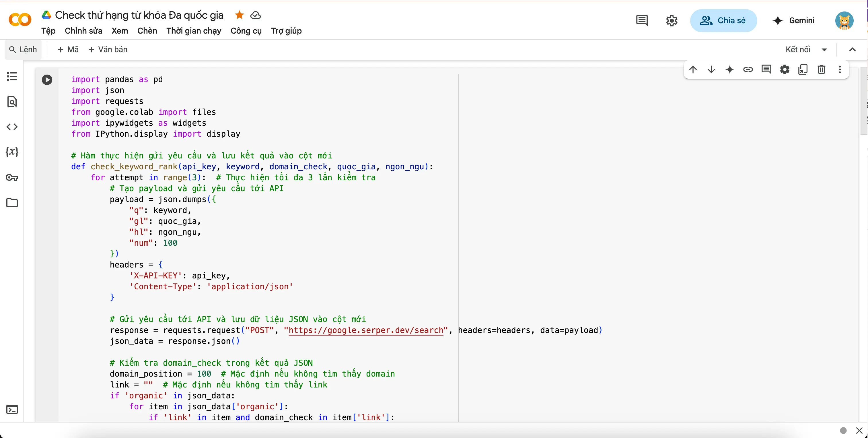This screenshot has height=438, width=868.
Task: Open the Công cụ menu
Action: pyautogui.click(x=246, y=31)
